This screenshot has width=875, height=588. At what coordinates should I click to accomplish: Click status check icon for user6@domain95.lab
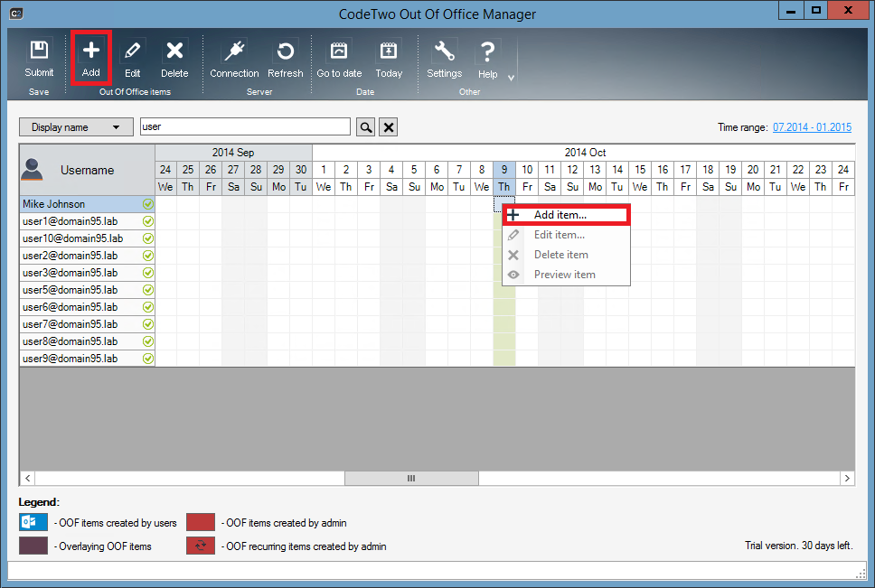148,307
